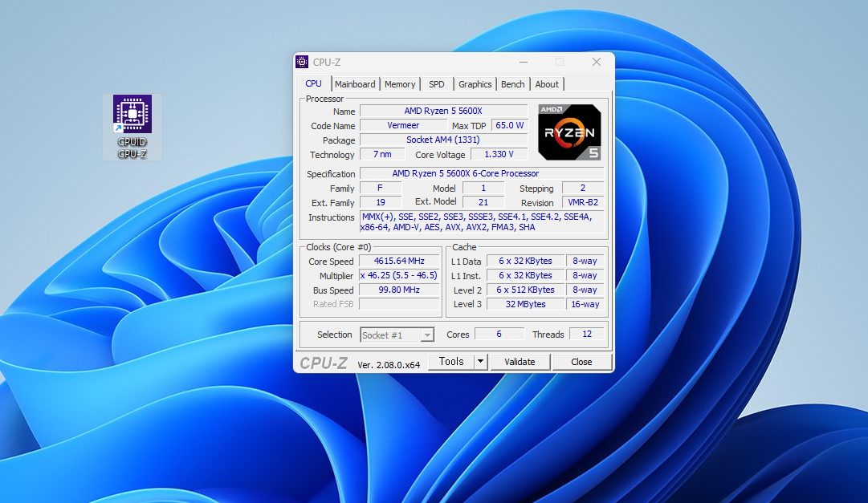Click the empty Rated FSB field
Screen dimensions: 868x503
tap(399, 304)
